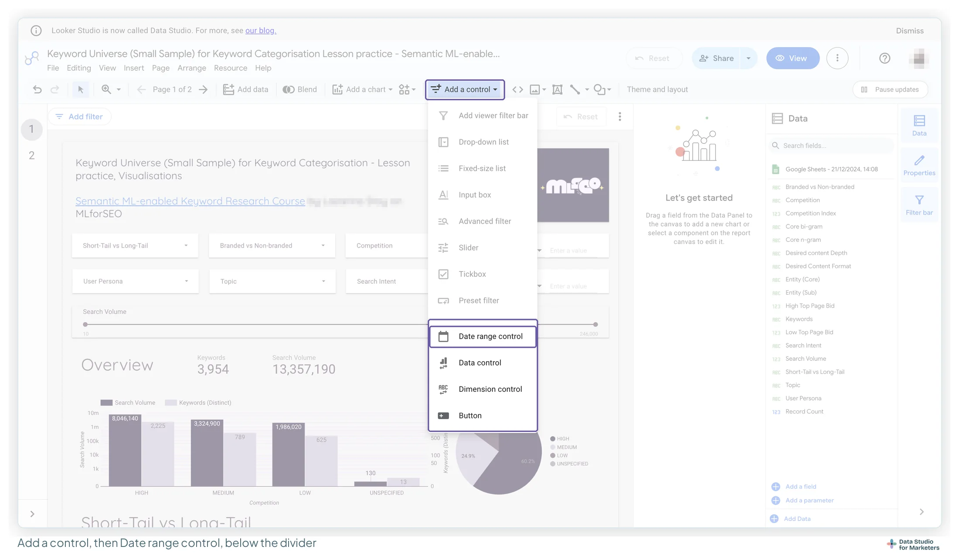This screenshot has width=959, height=560.
Task: Dismiss the rename notification banner
Action: tap(910, 31)
